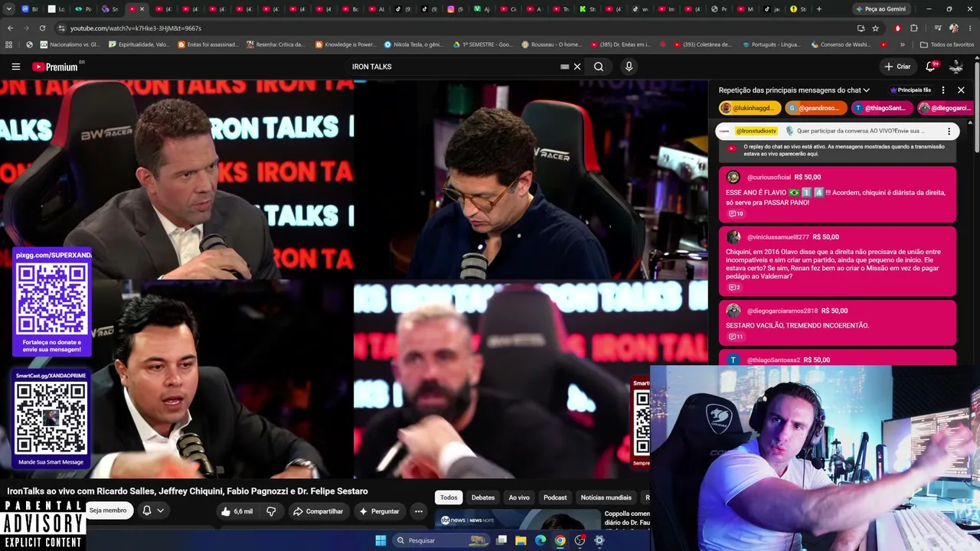Image resolution: width=980 pixels, height=551 pixels.
Task: Select the Notícias mundiais filter chip
Action: [606, 497]
